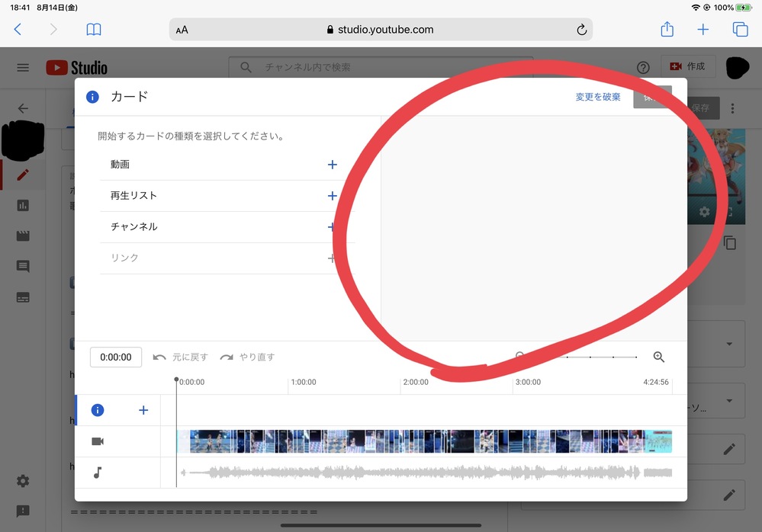This screenshot has width=762, height=532.
Task: Select the 再生リスト card type row
Action: 227,196
